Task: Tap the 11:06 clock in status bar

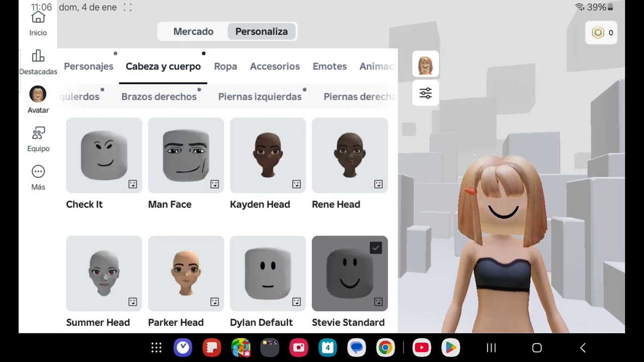Action: [x=41, y=8]
